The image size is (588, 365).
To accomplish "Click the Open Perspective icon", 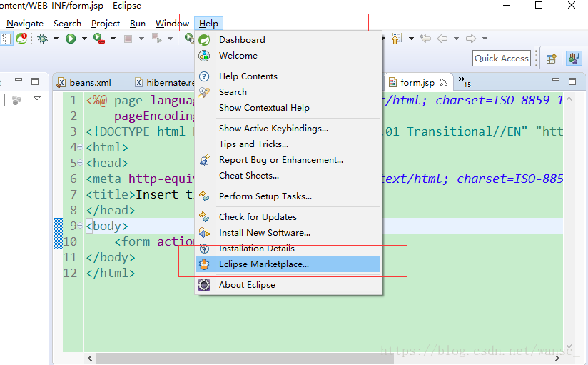I will click(551, 59).
